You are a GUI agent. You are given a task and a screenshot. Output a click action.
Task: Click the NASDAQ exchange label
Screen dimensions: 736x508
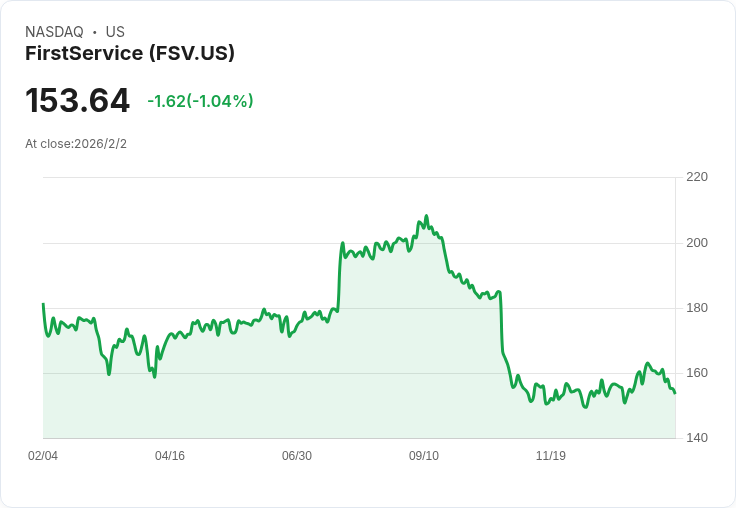(x=54, y=32)
